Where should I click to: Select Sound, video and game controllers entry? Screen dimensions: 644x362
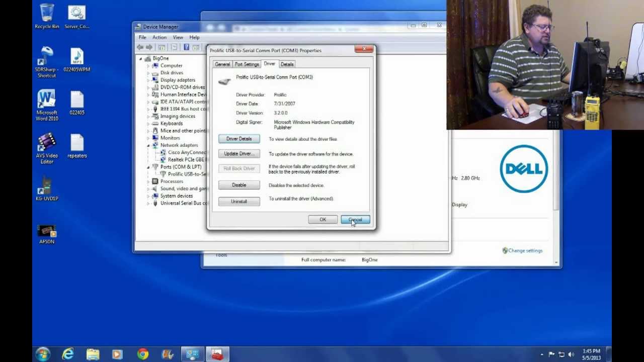click(x=184, y=189)
